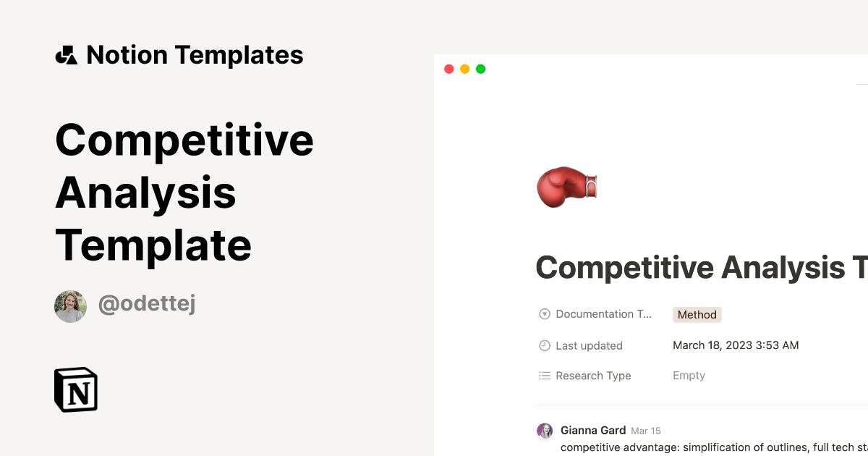Click the Documentation Type select property icon

click(x=544, y=313)
